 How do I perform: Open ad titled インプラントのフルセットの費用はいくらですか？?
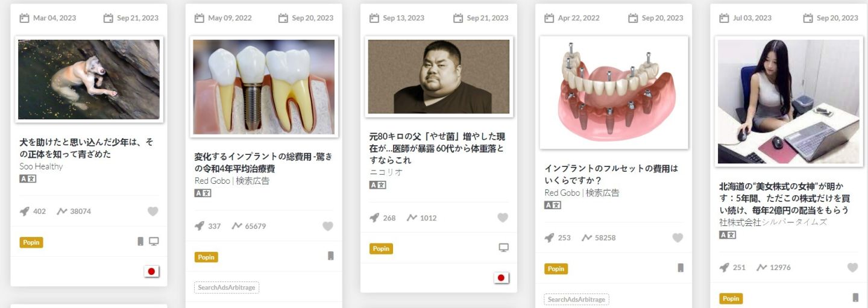point(611,174)
